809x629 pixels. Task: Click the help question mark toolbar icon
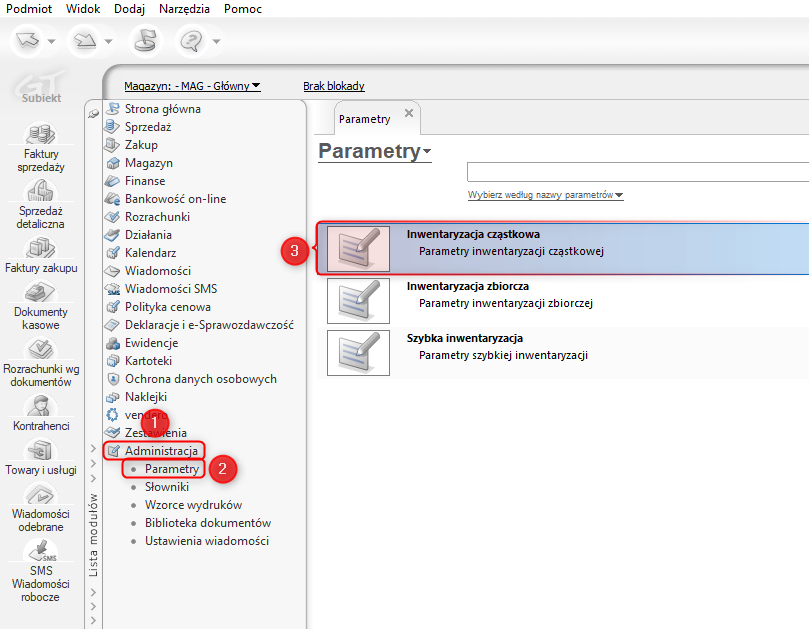[192, 40]
